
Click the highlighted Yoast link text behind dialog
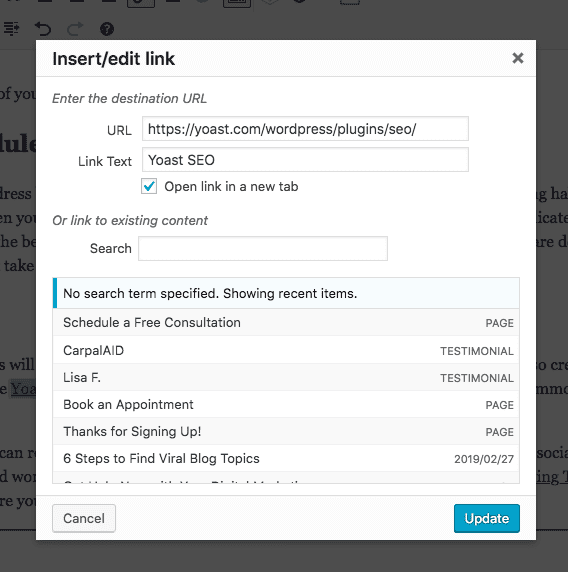tap(23, 389)
